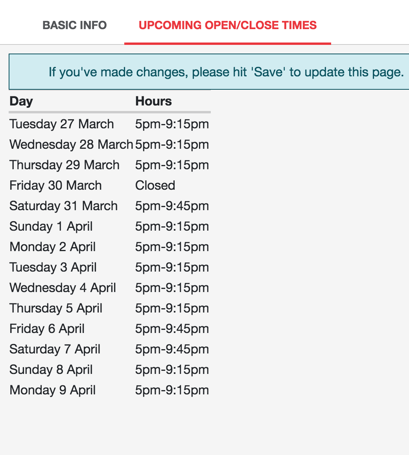409x455 pixels.
Task: Select the Hours column header
Action: pos(153,101)
